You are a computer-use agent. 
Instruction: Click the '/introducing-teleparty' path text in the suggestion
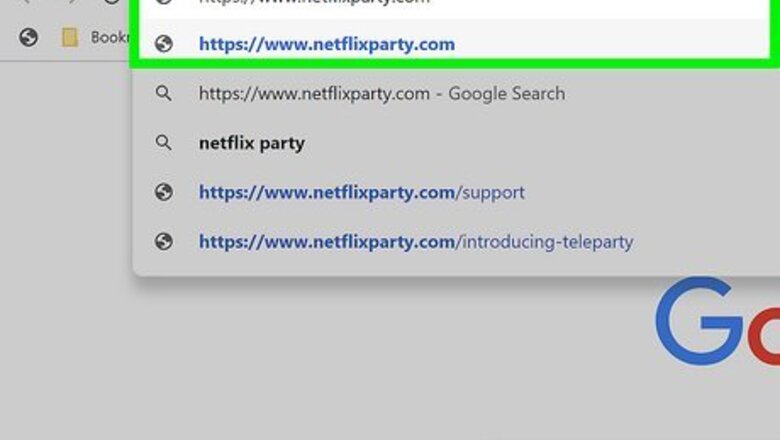click(x=544, y=241)
